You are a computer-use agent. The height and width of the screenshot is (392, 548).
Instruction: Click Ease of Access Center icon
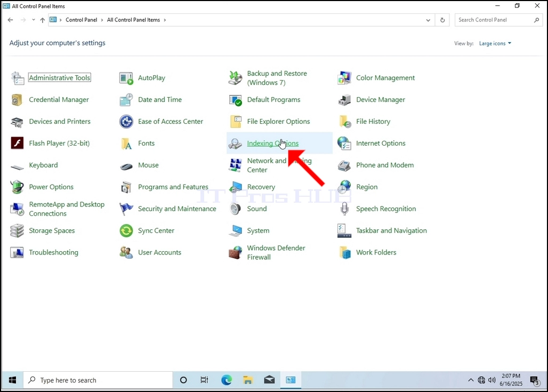point(126,122)
